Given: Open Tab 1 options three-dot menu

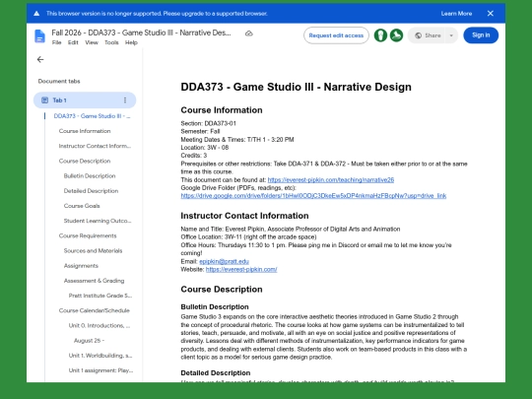Looking at the screenshot, I should coord(125,100).
